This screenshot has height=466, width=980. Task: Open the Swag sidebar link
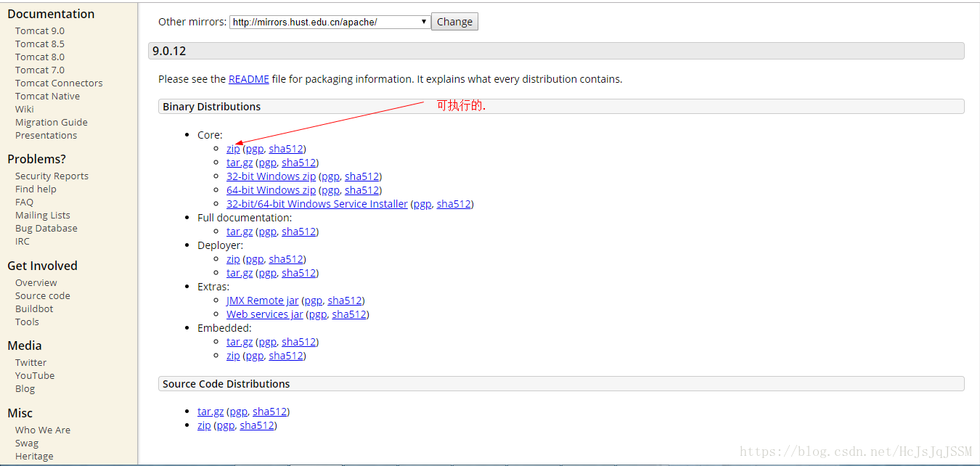pyautogui.click(x=27, y=443)
